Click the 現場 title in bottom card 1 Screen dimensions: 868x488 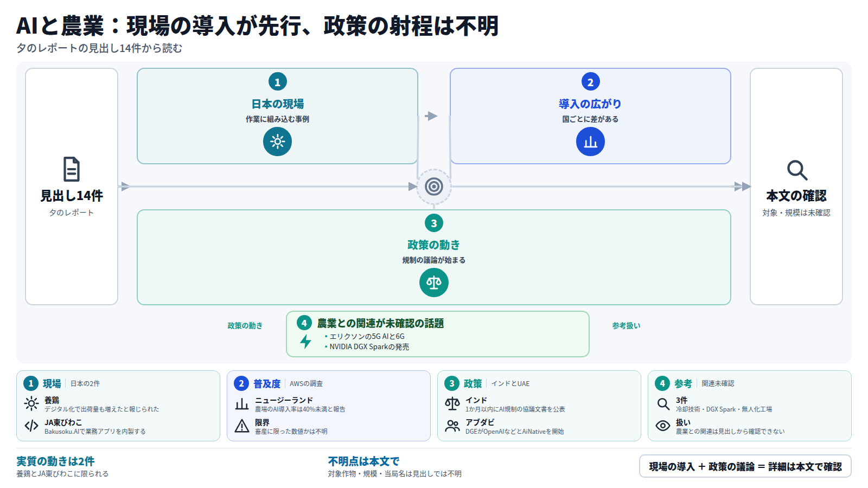(x=52, y=383)
